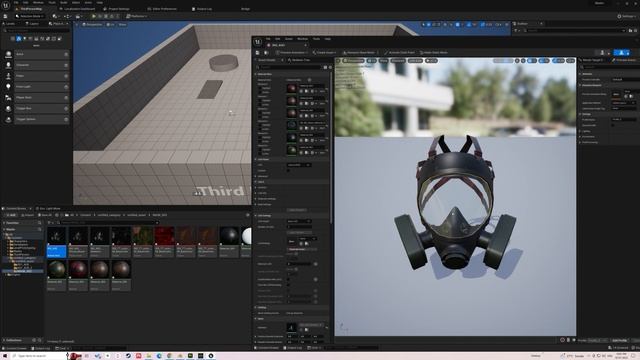Screen dimensions: 640x360
Task: Select the Player Start actor icon
Action: [8, 98]
